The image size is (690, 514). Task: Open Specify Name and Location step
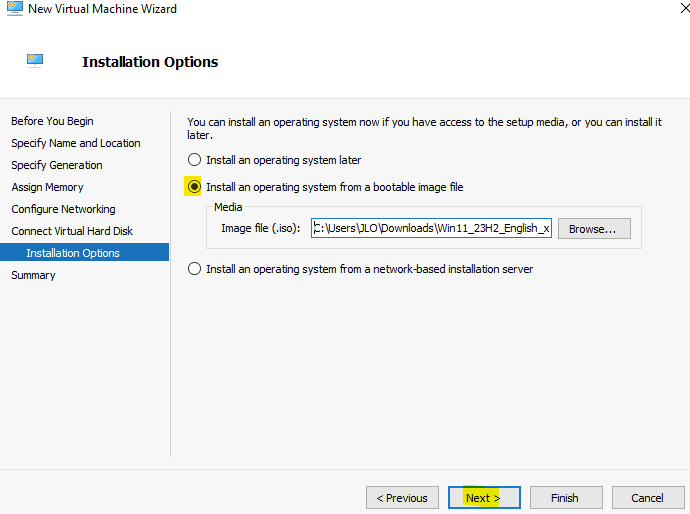(76, 143)
